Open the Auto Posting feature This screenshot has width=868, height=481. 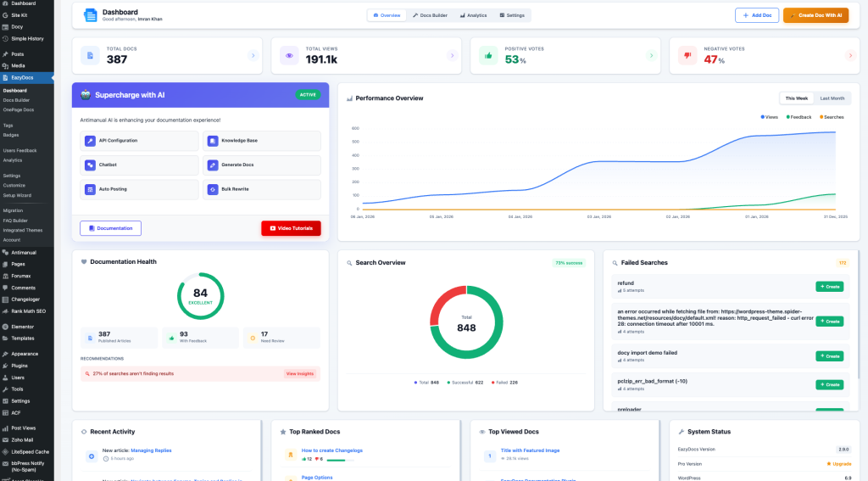click(139, 189)
